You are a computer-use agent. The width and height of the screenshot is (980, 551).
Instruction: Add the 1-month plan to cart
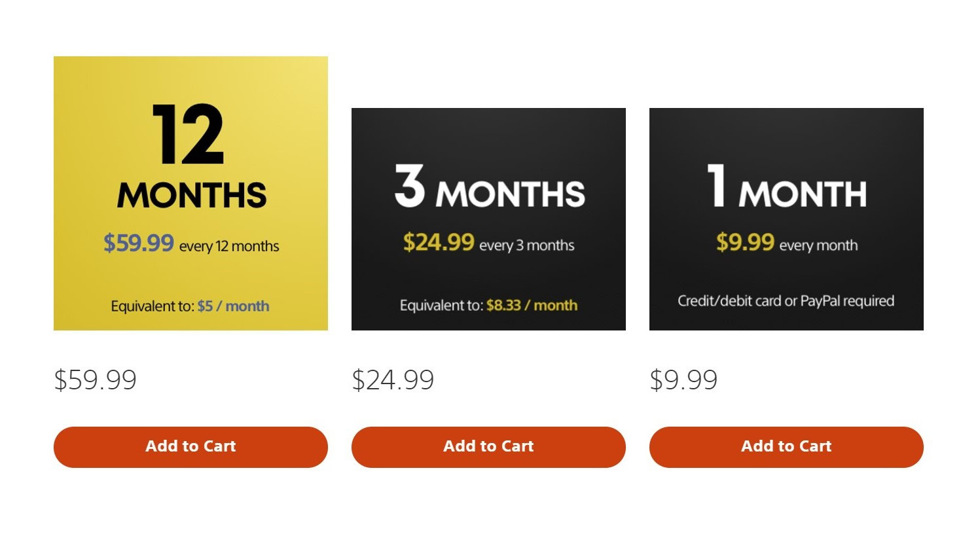click(786, 447)
